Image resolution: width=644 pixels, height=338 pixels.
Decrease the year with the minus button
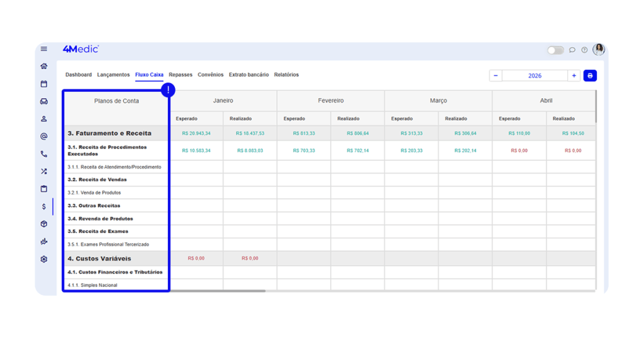coord(496,76)
